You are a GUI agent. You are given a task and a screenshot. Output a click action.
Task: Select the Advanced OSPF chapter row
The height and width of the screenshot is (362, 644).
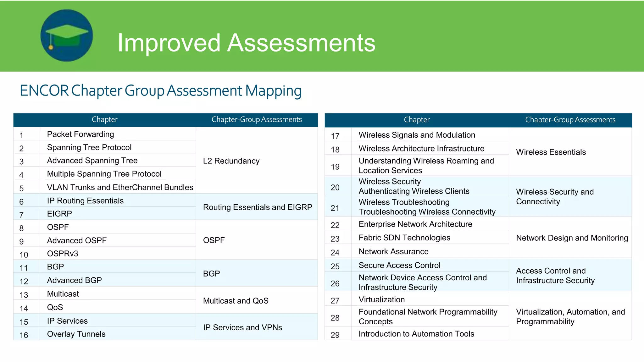click(77, 240)
